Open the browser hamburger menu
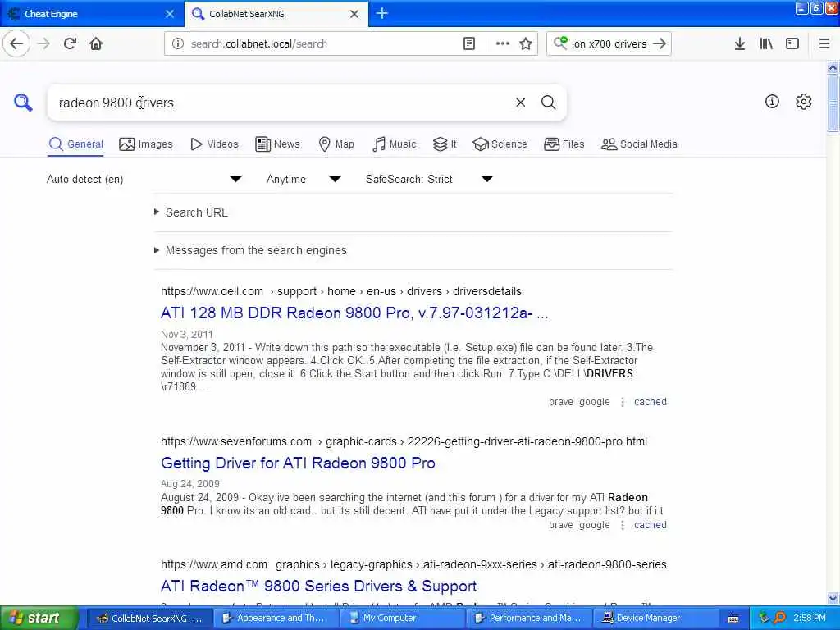The width and height of the screenshot is (840, 630). 824,43
